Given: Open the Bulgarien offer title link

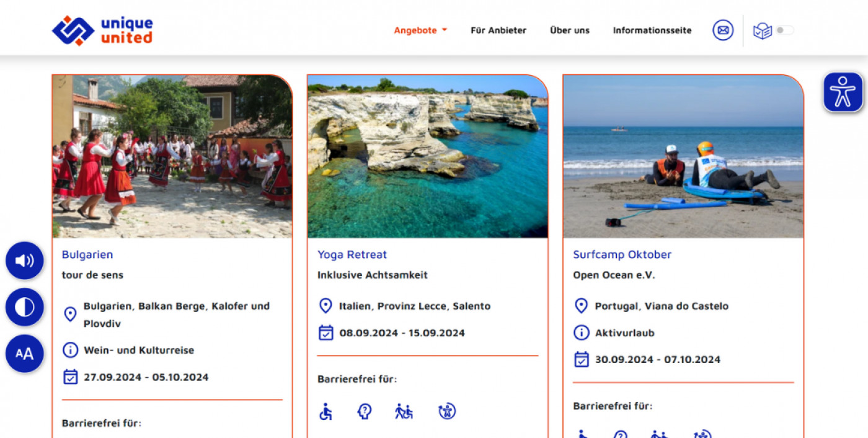Looking at the screenshot, I should (x=87, y=254).
